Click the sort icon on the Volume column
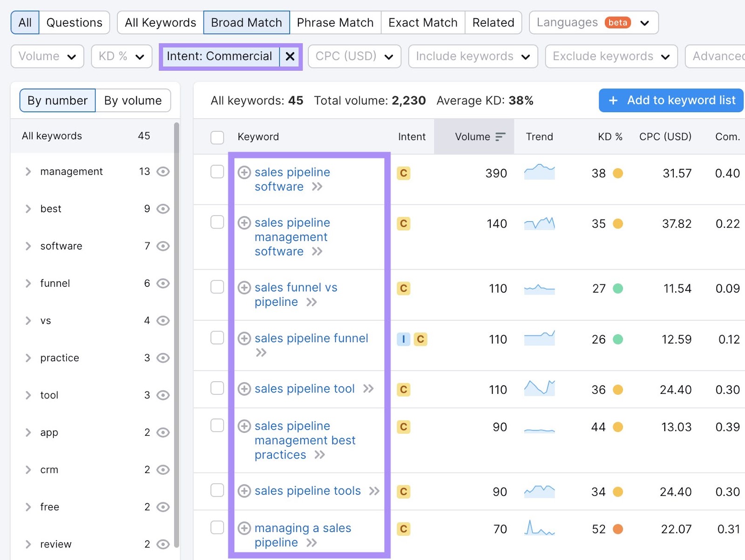Image resolution: width=745 pixels, height=560 pixels. (501, 136)
